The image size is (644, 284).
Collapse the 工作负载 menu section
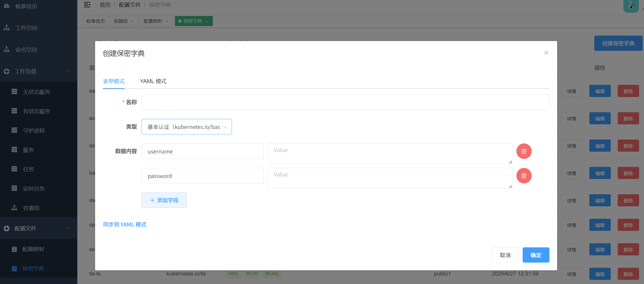[67, 71]
